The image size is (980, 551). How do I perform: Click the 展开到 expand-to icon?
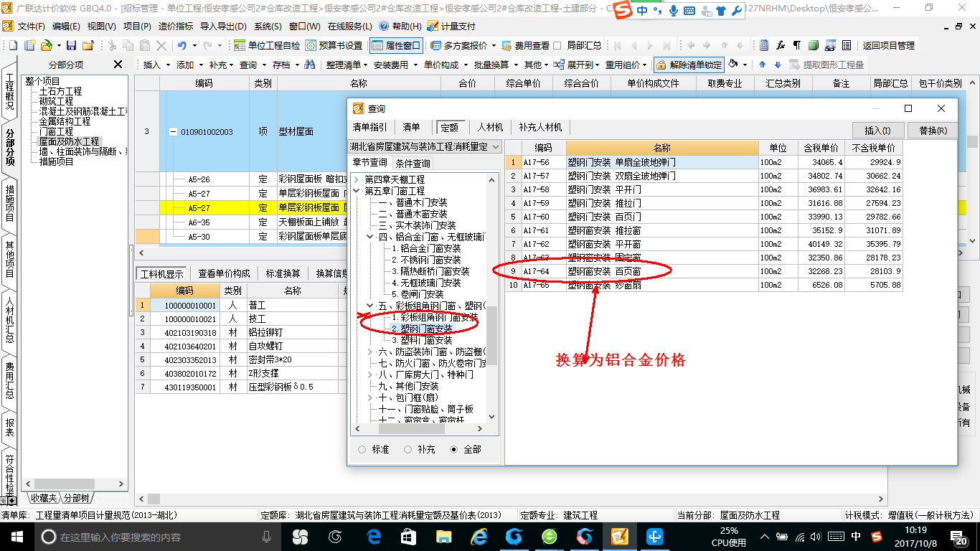click(558, 65)
